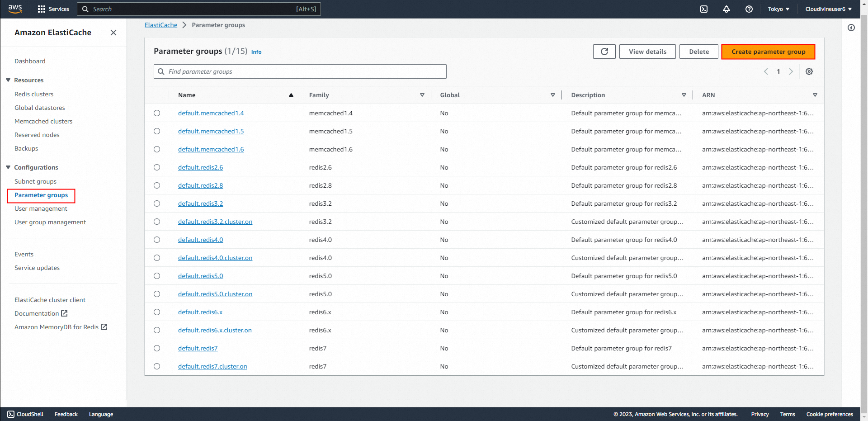Click AWS top Search box

pos(199,9)
